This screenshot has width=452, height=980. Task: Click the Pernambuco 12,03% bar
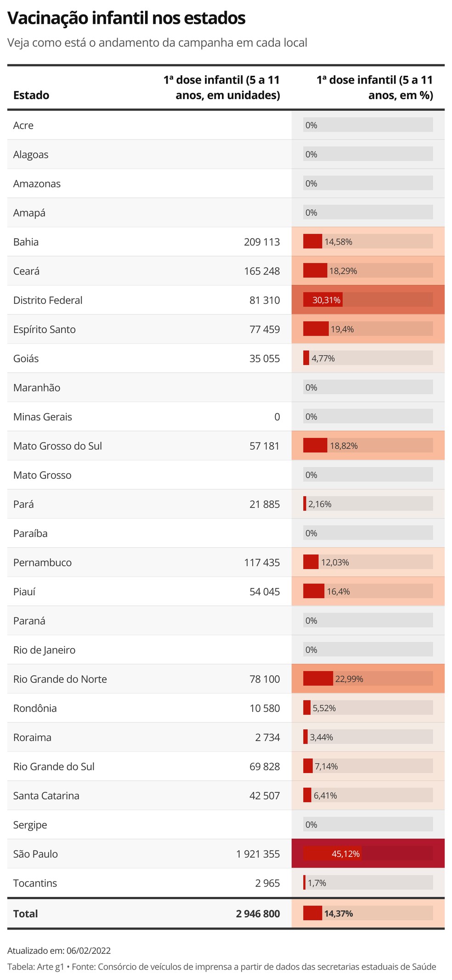[367, 562]
